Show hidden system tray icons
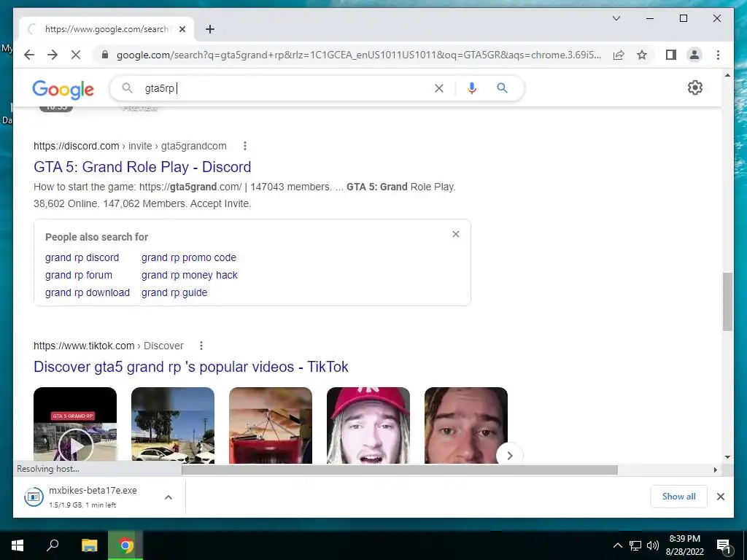747x560 pixels. point(617,545)
